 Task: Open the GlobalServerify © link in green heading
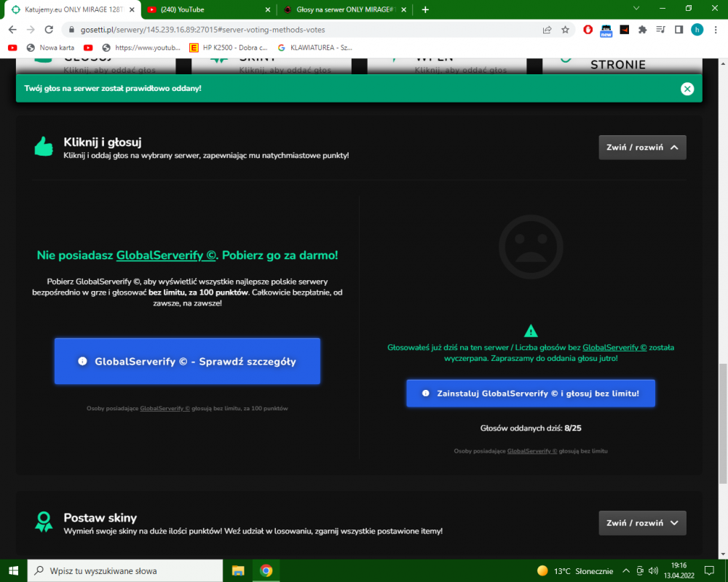(166, 255)
